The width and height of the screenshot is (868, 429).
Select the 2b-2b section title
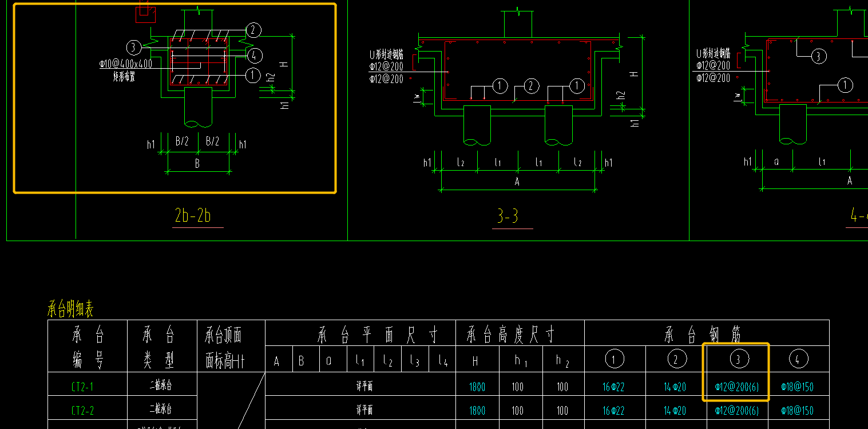coord(193,216)
